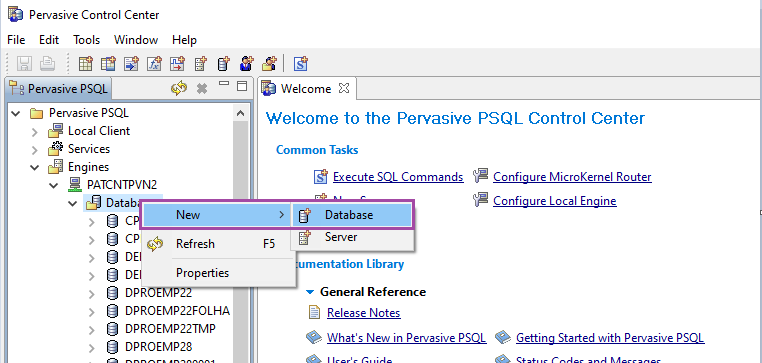
Task: Click the What's New book icon
Action: (313, 337)
